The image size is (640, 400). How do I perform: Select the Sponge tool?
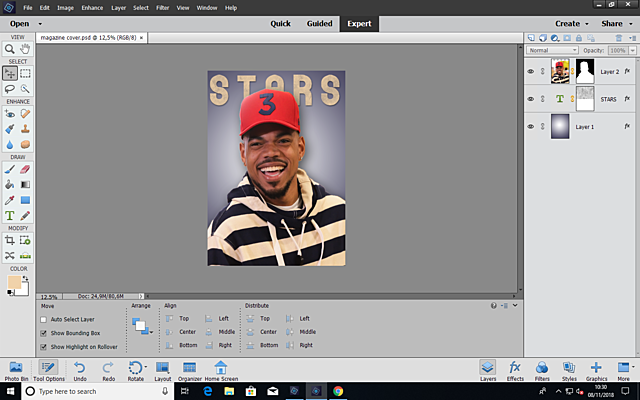tap(25, 144)
